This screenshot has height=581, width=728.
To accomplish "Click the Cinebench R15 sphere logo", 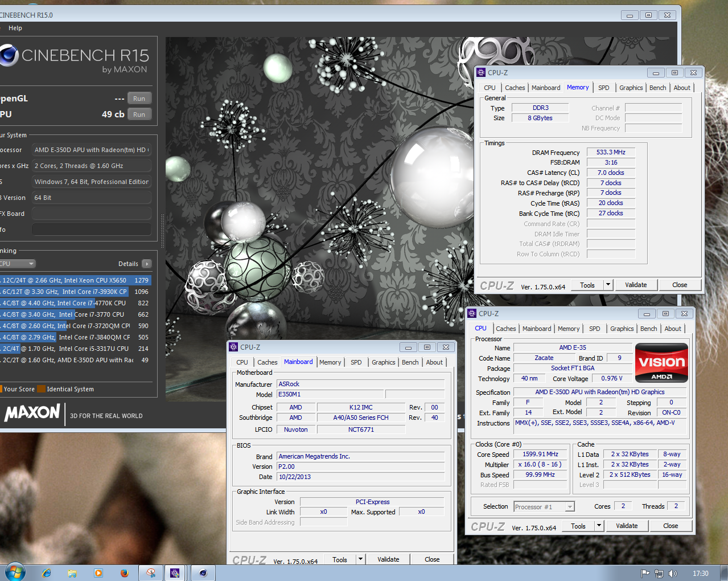I will click(x=9, y=55).
